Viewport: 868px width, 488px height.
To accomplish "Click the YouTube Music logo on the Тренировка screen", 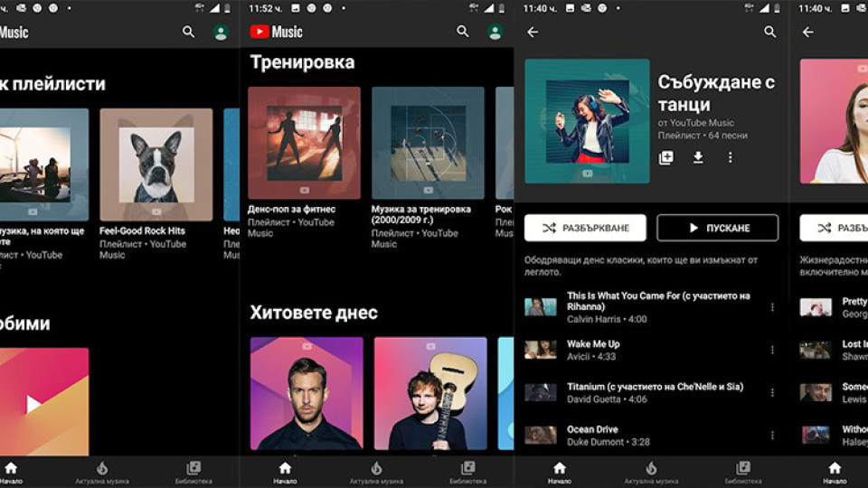I will click(277, 32).
